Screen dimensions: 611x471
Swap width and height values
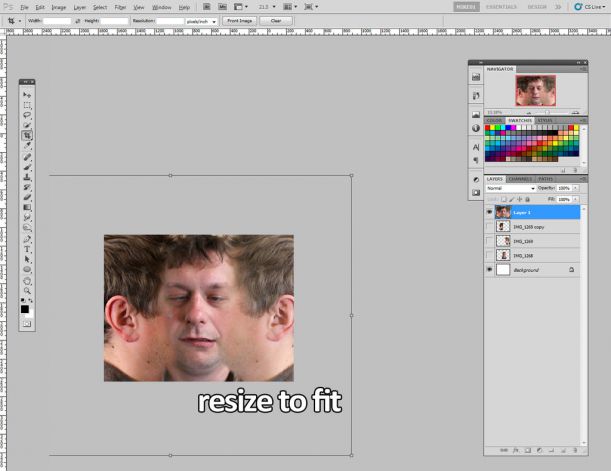[78, 21]
